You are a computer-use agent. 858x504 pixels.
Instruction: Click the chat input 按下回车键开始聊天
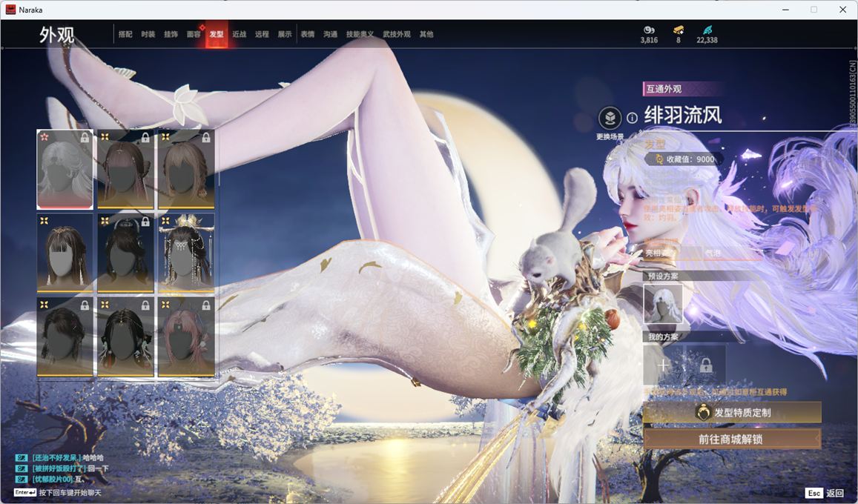pos(70,493)
